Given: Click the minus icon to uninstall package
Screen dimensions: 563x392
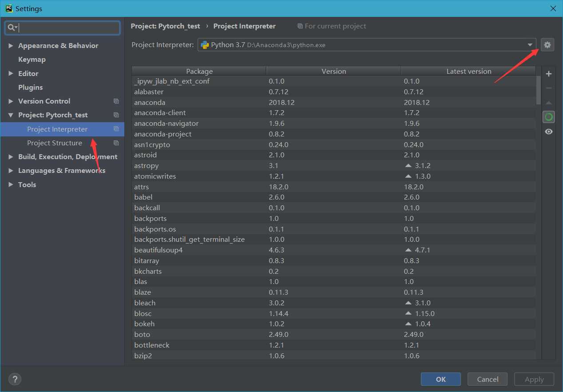Looking at the screenshot, I should click(549, 88).
